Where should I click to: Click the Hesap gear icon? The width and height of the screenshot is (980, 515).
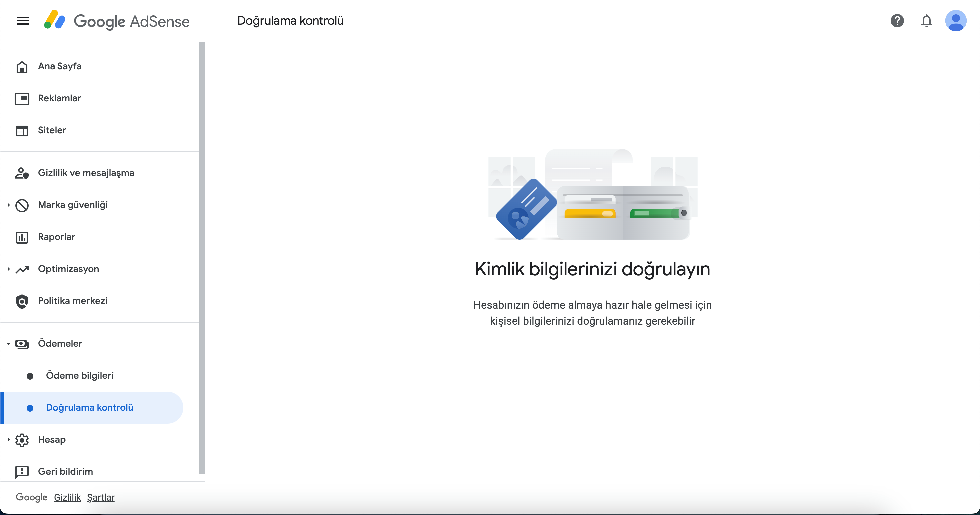[x=22, y=439]
